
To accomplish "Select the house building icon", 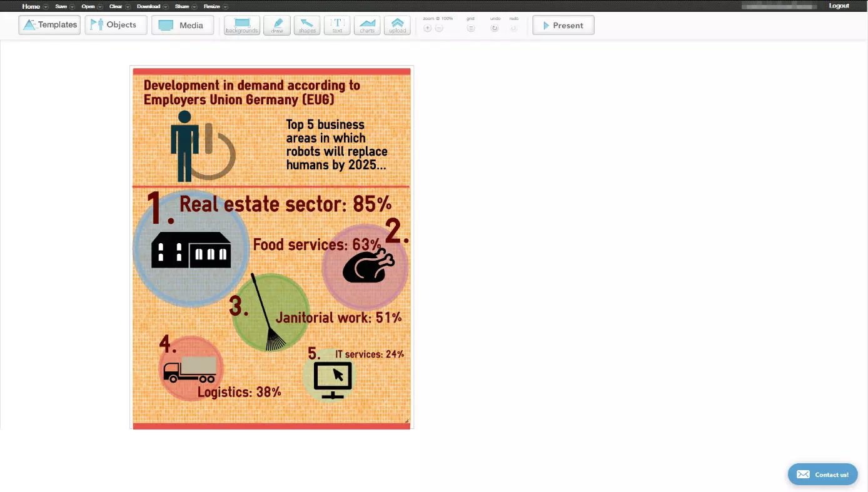I will point(191,249).
